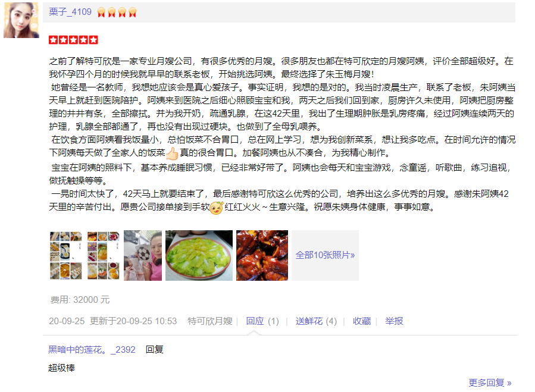Image resolution: width=535 pixels, height=392 pixels.
Task: Open the second food collage thumbnail
Action: click(103, 256)
